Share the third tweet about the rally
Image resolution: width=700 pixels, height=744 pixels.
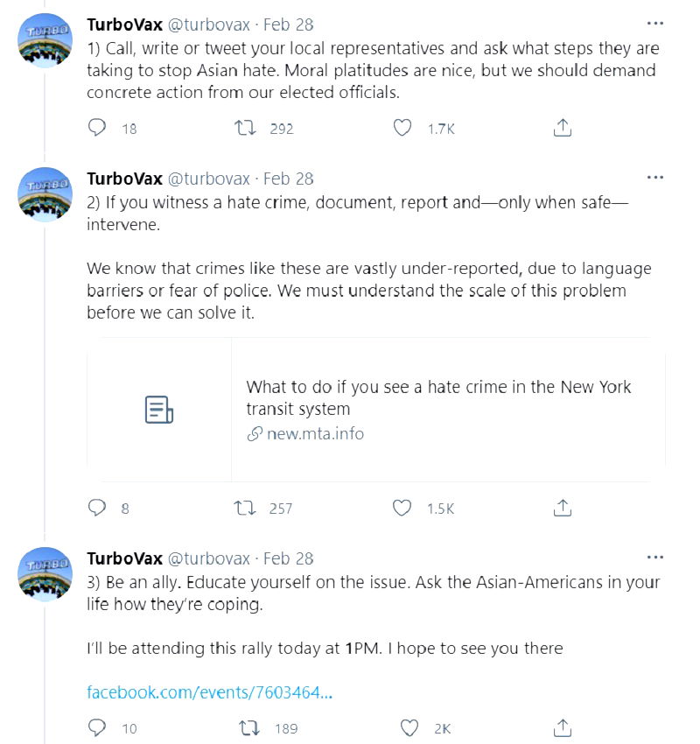pos(563,727)
